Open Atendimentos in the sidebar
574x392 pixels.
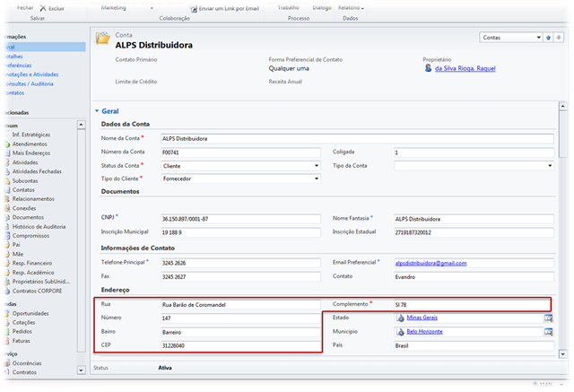click(30, 144)
